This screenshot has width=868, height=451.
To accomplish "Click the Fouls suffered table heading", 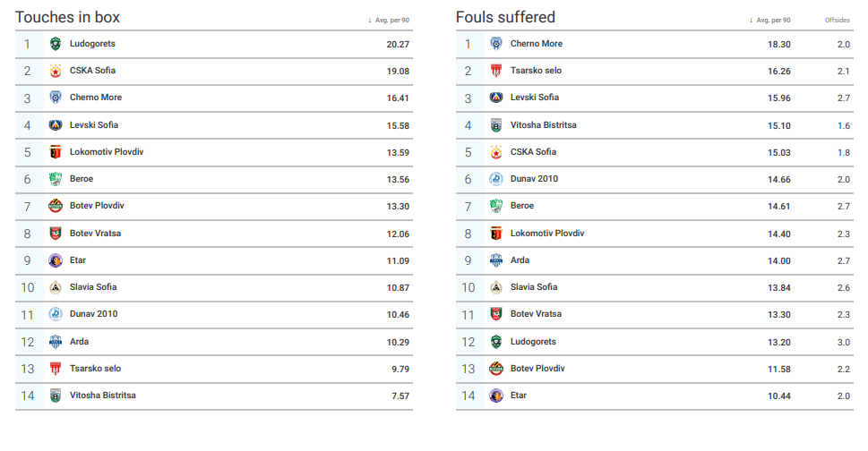I will (x=505, y=17).
